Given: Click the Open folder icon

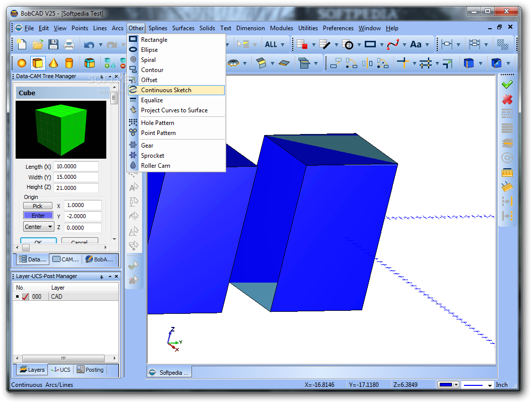Looking at the screenshot, I should click(38, 44).
